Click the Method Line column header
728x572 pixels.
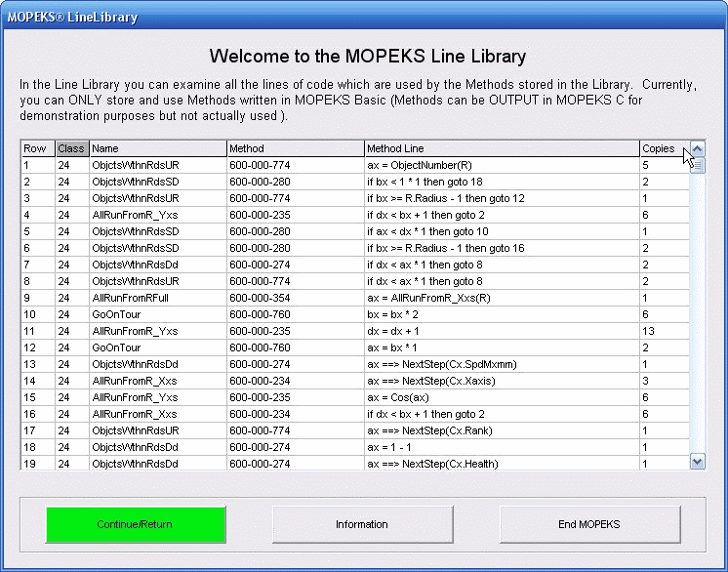pos(502,148)
